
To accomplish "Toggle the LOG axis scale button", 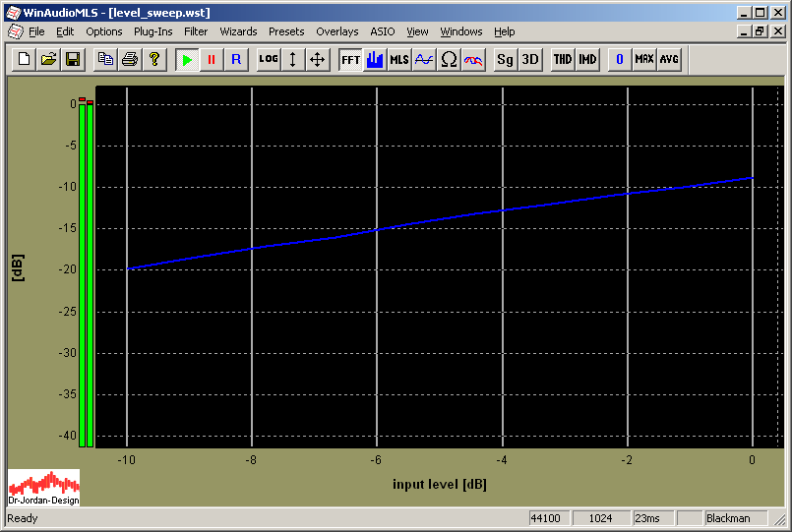I will click(268, 59).
